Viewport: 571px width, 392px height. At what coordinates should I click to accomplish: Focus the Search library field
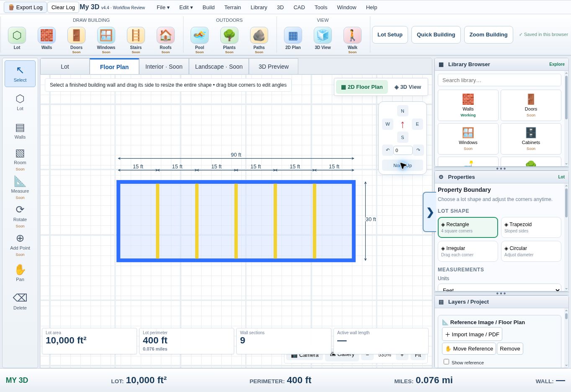coord(499,80)
